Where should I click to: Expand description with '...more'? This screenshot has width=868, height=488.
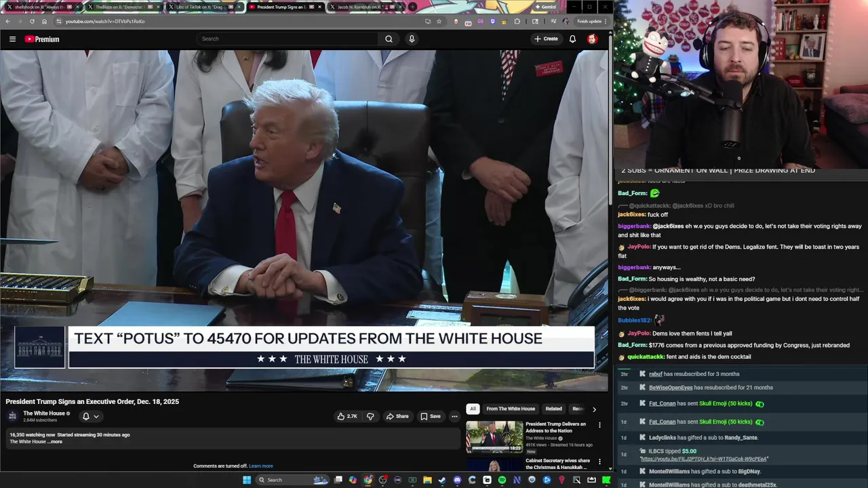coord(56,442)
